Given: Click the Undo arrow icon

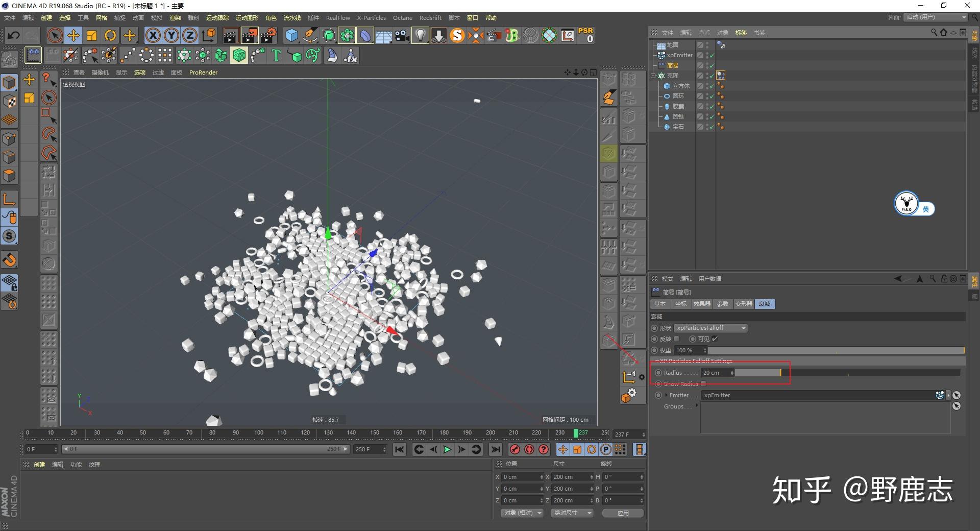Looking at the screenshot, I should pyautogui.click(x=14, y=35).
